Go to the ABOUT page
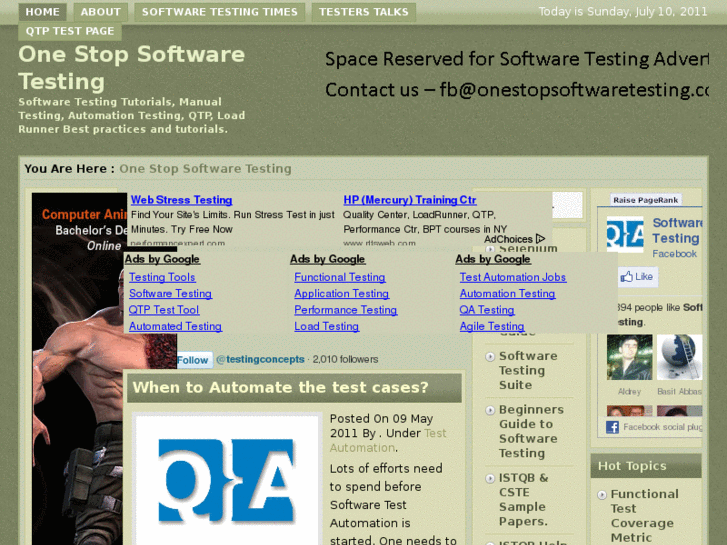The image size is (727, 545). point(101,12)
